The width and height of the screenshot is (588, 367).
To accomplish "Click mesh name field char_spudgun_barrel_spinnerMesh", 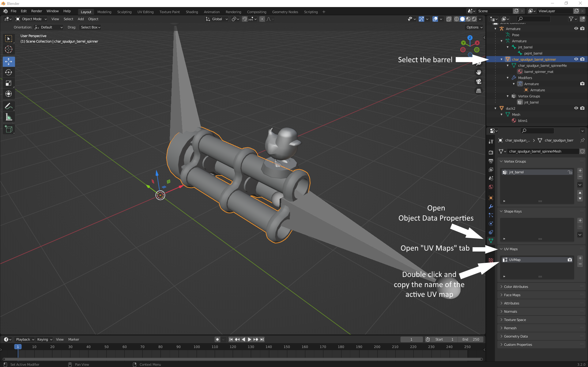I will (x=543, y=151).
